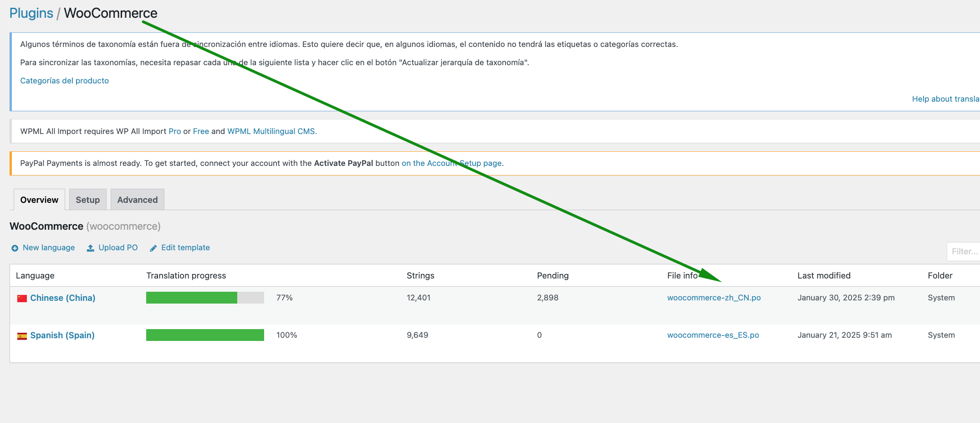This screenshot has width=980, height=423.
Task: Sort by the Strings column header
Action: 420,275
